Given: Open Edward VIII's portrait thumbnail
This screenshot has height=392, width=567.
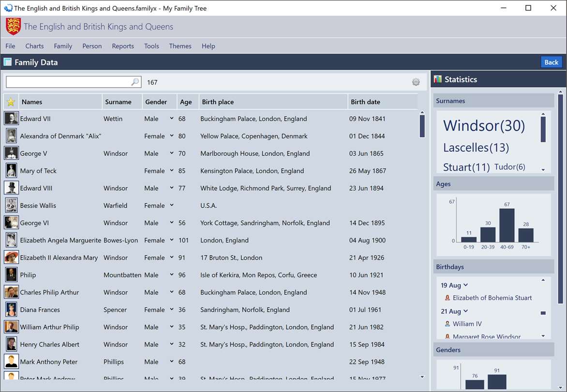Looking at the screenshot, I should pos(11,188).
